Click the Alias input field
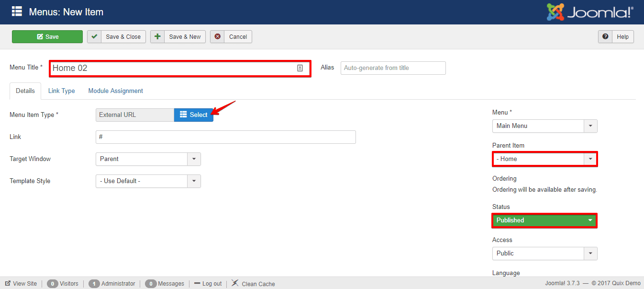 (392, 68)
